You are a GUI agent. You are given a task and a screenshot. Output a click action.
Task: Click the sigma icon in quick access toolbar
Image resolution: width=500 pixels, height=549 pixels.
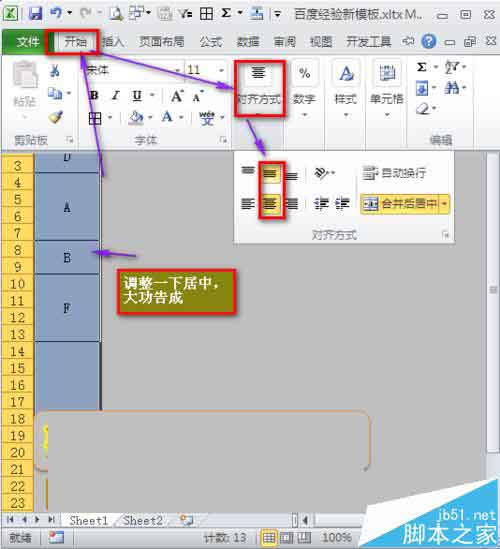(226, 13)
